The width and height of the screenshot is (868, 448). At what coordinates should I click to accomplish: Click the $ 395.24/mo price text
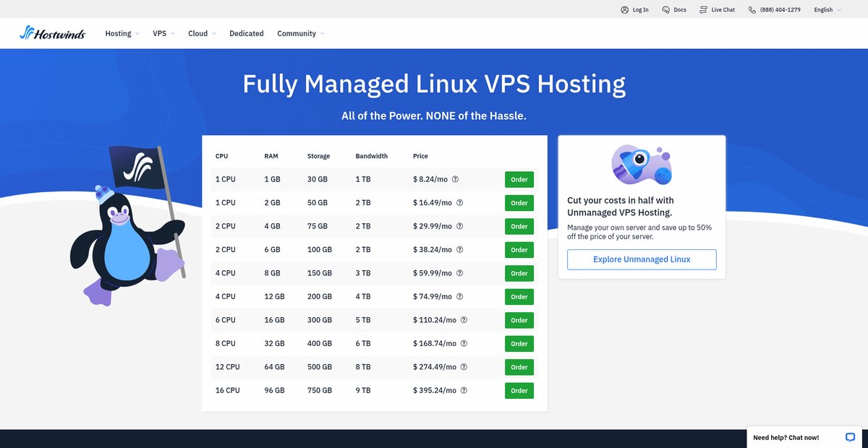click(435, 390)
